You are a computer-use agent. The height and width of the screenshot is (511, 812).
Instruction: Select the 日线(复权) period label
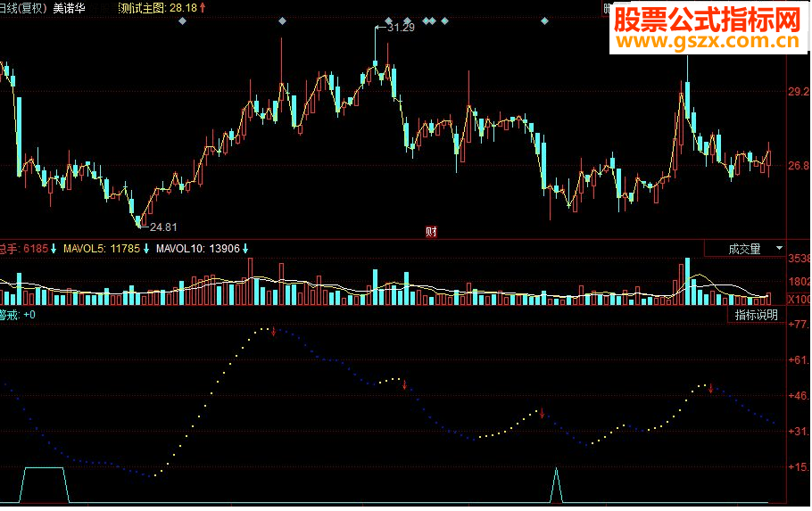pos(23,8)
